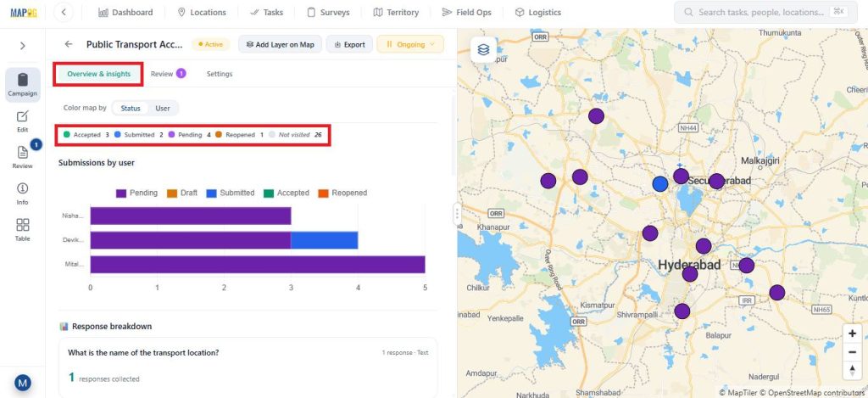The height and width of the screenshot is (398, 868).
Task: Click the northernmost purple map marker
Action: tap(596, 116)
